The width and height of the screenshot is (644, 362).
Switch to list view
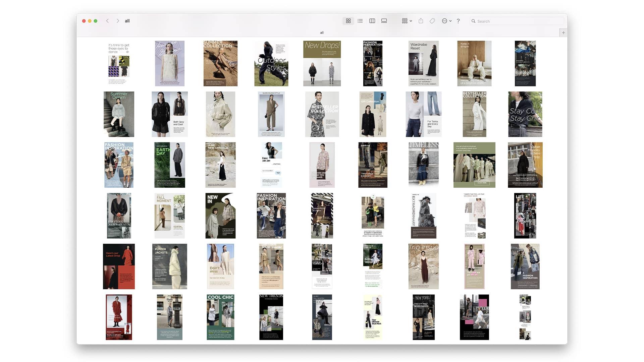360,21
